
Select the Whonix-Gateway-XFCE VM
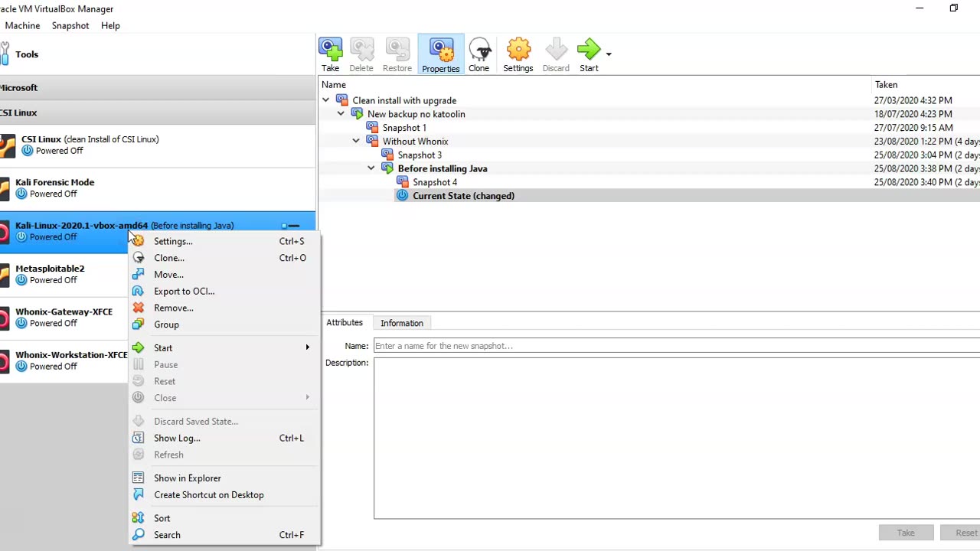(64, 317)
